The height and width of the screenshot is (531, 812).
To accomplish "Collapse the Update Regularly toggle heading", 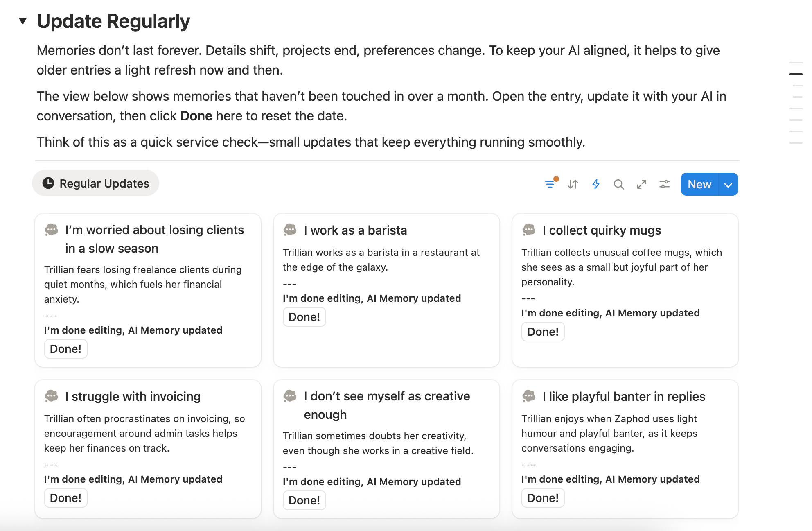I will click(23, 21).
